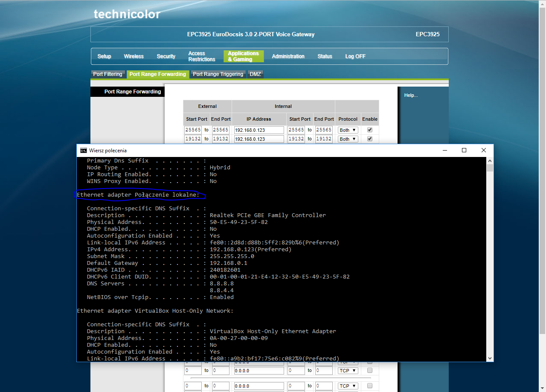Select the Applications & Gaming tab
Screen dimensions: 546x392
point(244,56)
